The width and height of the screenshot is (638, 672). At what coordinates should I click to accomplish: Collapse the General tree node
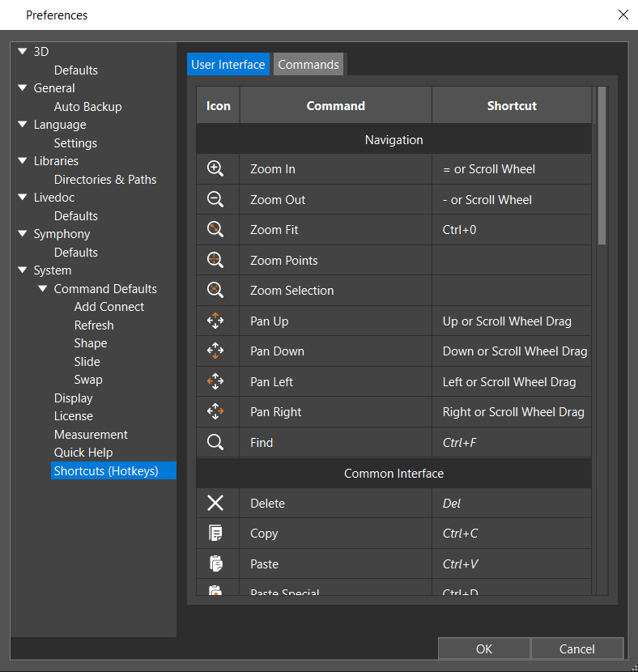point(23,88)
